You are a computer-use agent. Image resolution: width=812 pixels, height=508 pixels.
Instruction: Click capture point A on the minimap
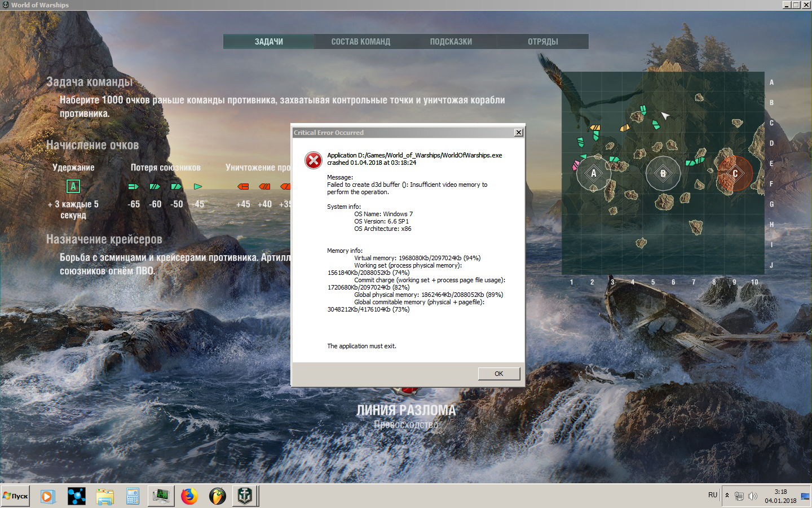594,173
